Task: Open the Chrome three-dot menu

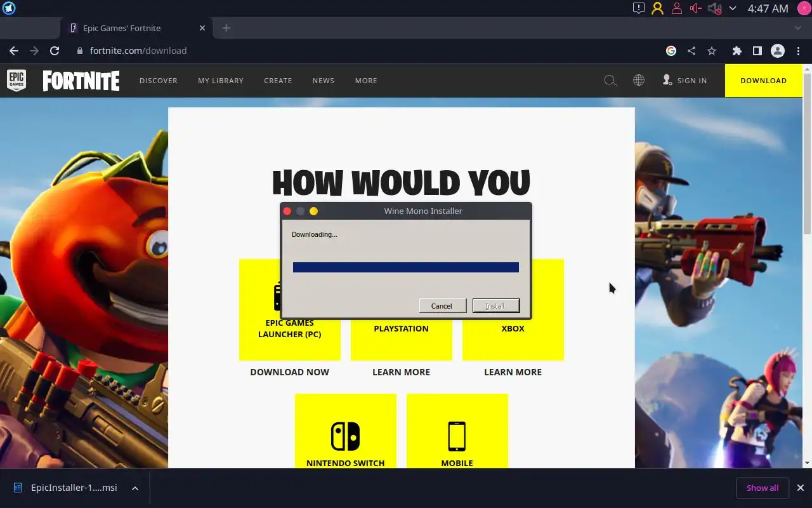Action: (x=797, y=51)
